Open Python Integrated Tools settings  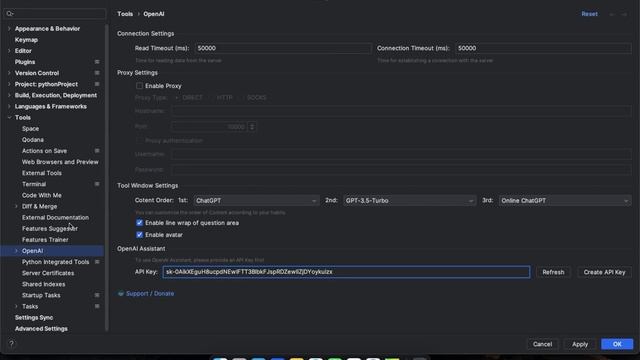56,262
